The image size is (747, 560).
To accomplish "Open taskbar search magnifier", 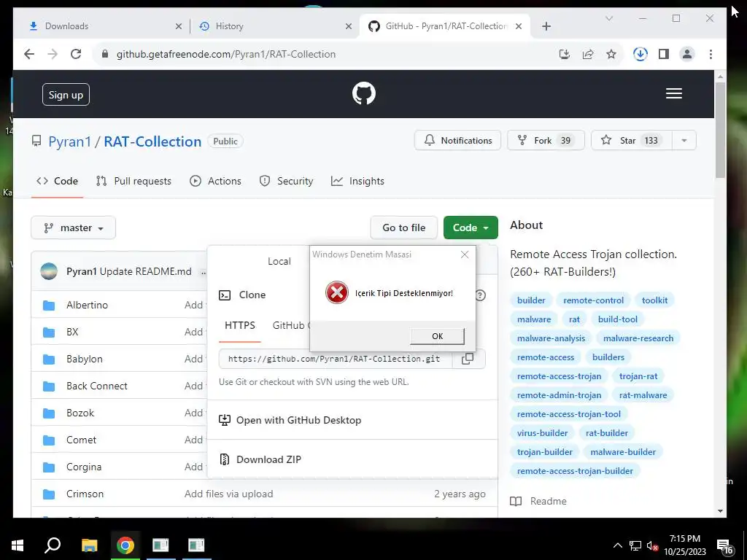I will click(x=53, y=545).
